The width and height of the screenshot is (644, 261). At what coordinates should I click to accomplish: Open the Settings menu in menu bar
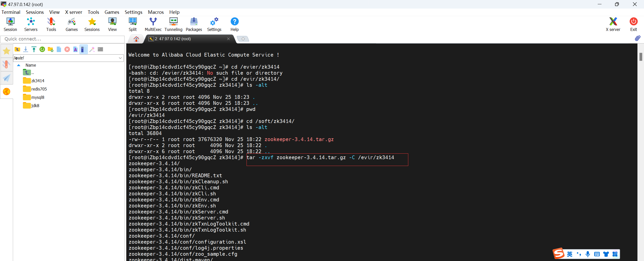pyautogui.click(x=133, y=12)
